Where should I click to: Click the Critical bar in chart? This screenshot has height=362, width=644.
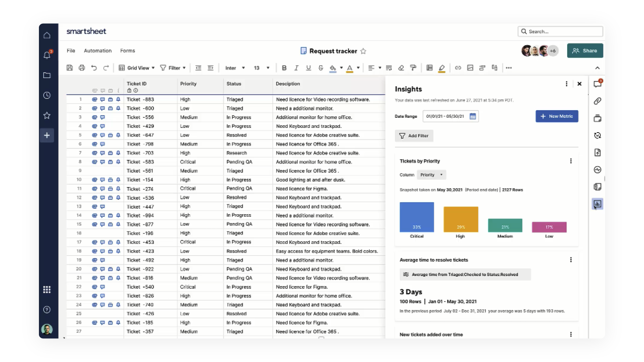(x=416, y=217)
